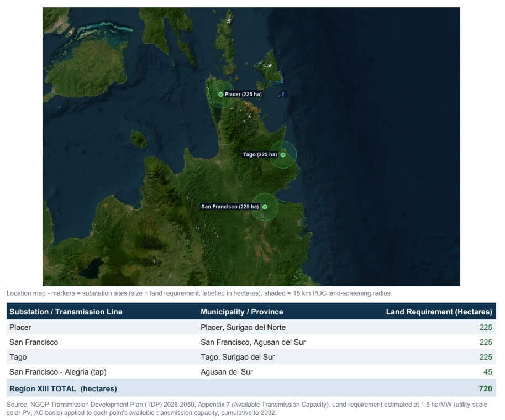The height and width of the screenshot is (420, 505).
Task: Click the "Municipality / Province" column header
Action: click(x=242, y=312)
